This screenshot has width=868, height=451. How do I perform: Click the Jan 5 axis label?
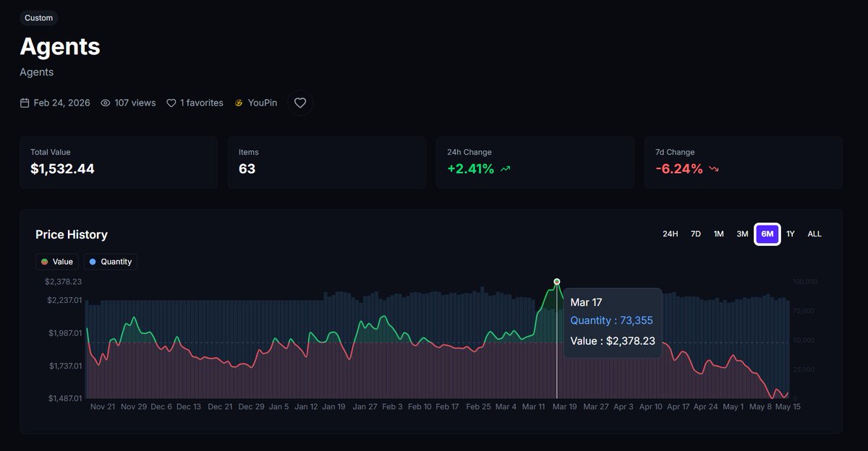click(278, 407)
